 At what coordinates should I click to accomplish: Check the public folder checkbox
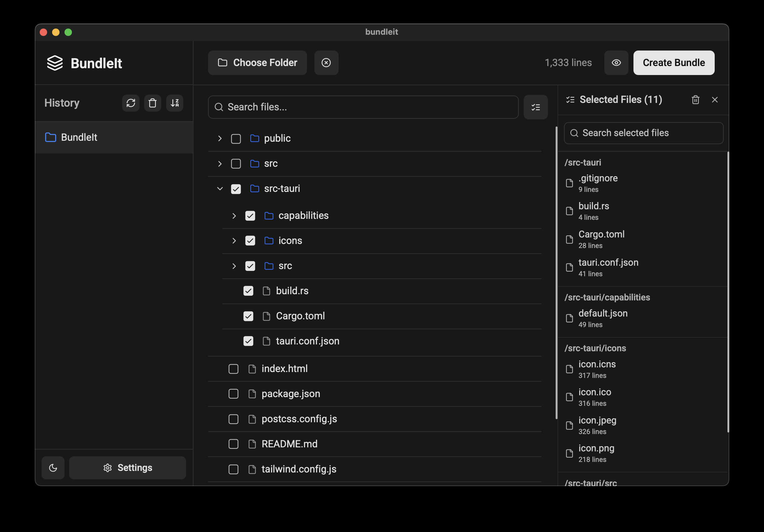click(236, 138)
